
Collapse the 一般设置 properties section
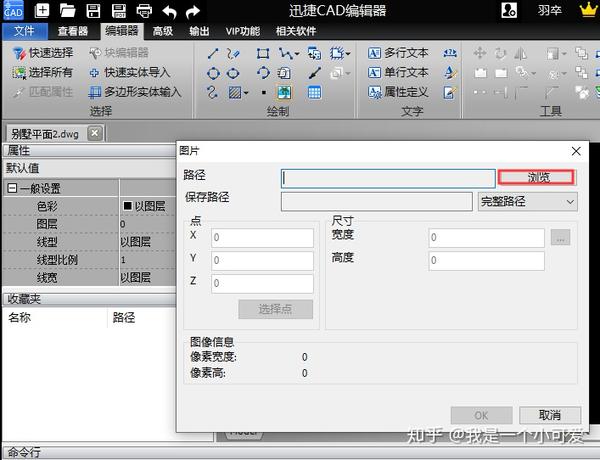click(x=12, y=188)
